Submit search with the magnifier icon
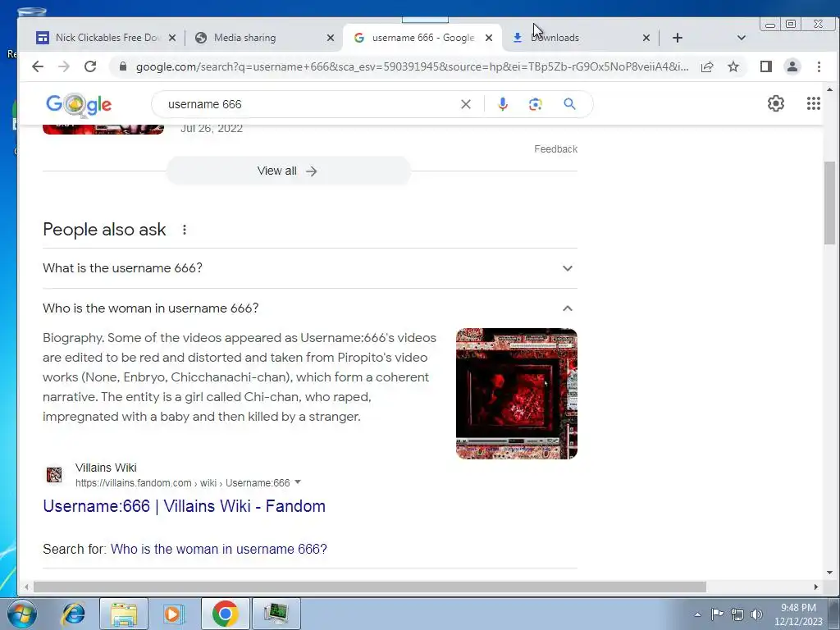 point(569,104)
